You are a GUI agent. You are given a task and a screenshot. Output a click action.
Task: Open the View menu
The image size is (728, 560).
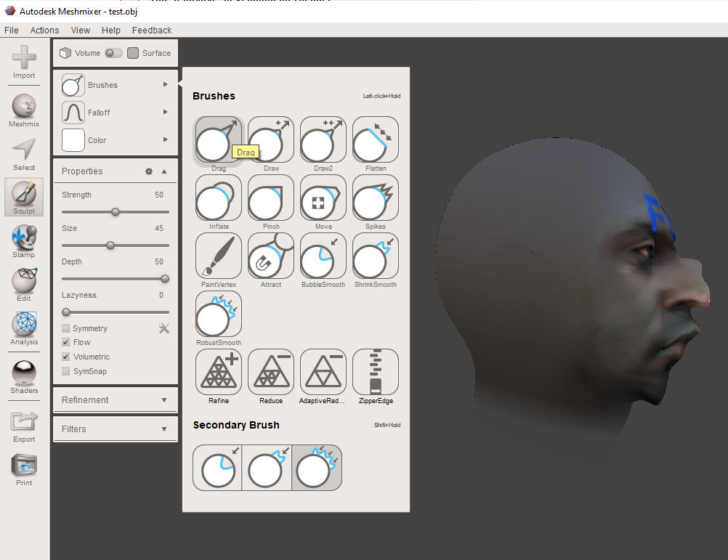(x=81, y=31)
